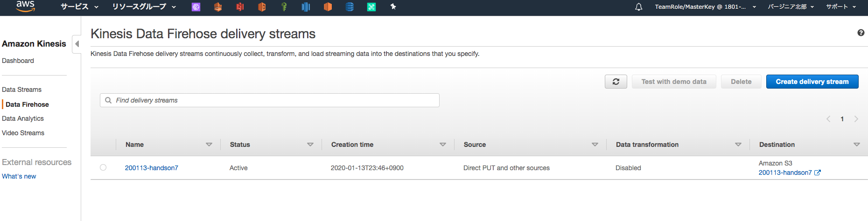
Task: Expand the サービス menu
Action: pyautogui.click(x=79, y=7)
